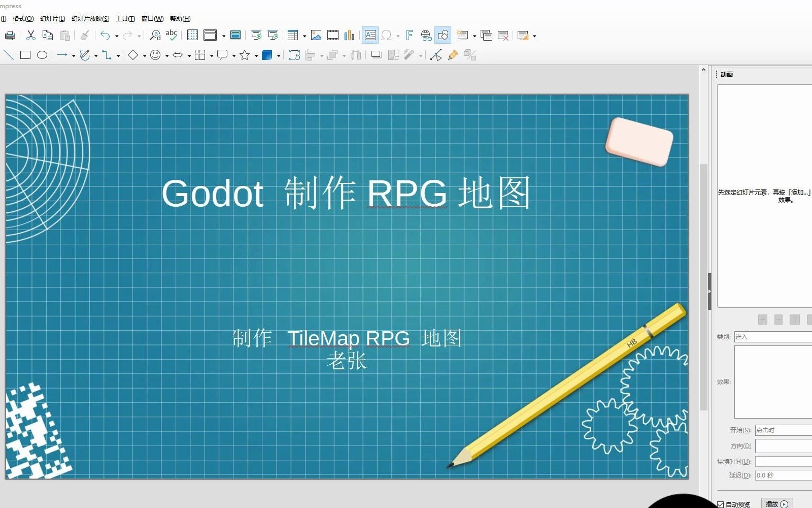Viewport: 812px width, 508px height.
Task: Insert a table using the table icon
Action: 293,36
